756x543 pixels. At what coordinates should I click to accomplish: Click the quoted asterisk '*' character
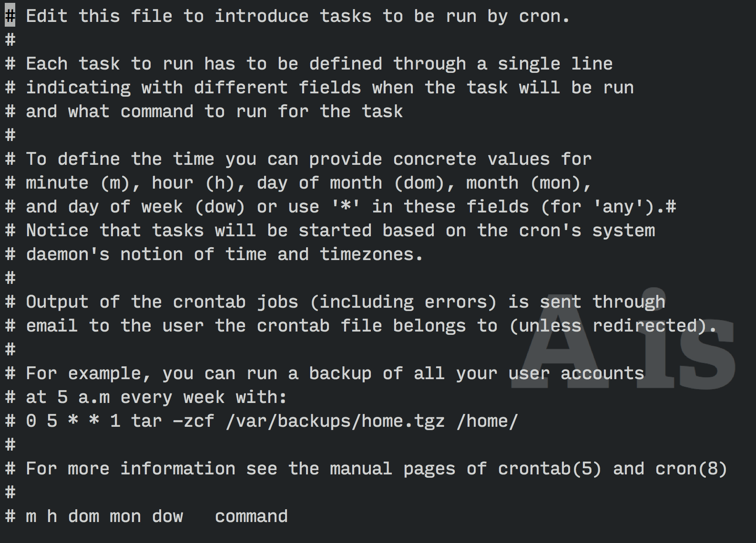click(x=345, y=207)
